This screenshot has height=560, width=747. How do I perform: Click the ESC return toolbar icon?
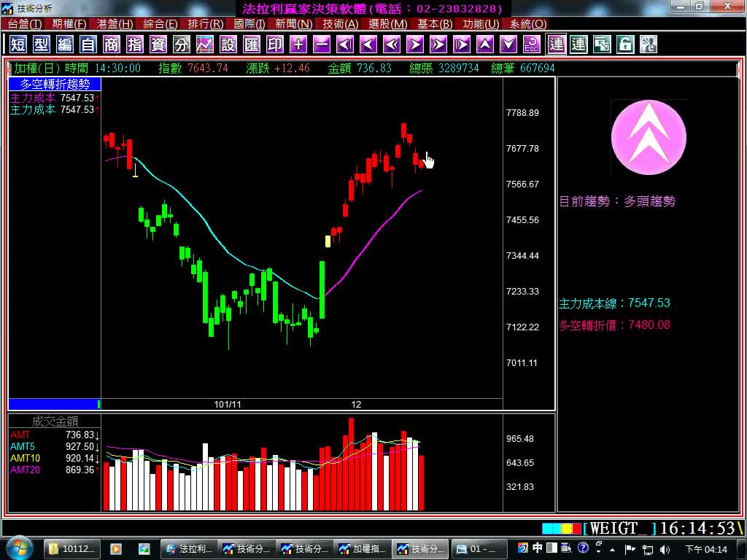(532, 44)
